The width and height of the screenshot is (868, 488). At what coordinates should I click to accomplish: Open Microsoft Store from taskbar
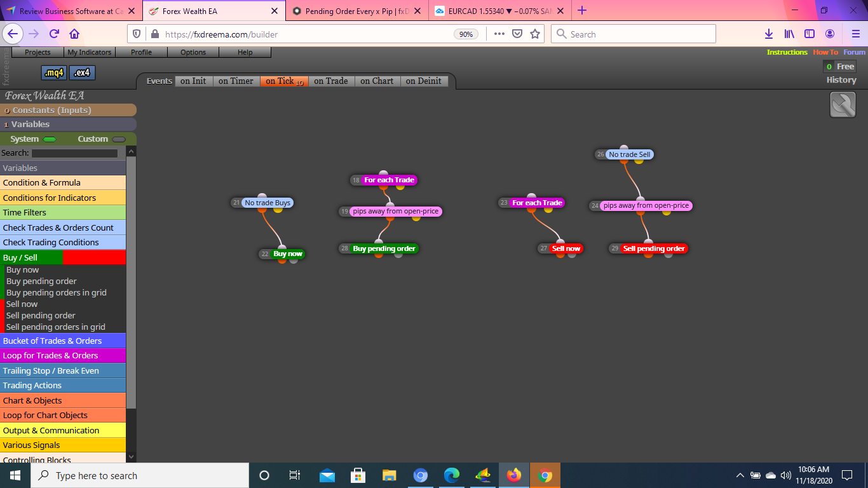(x=358, y=475)
